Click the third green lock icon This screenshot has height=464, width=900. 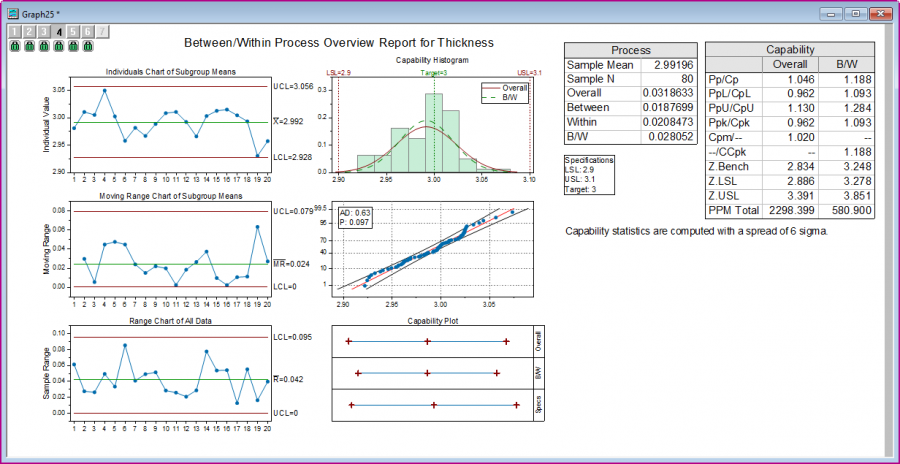[44, 45]
